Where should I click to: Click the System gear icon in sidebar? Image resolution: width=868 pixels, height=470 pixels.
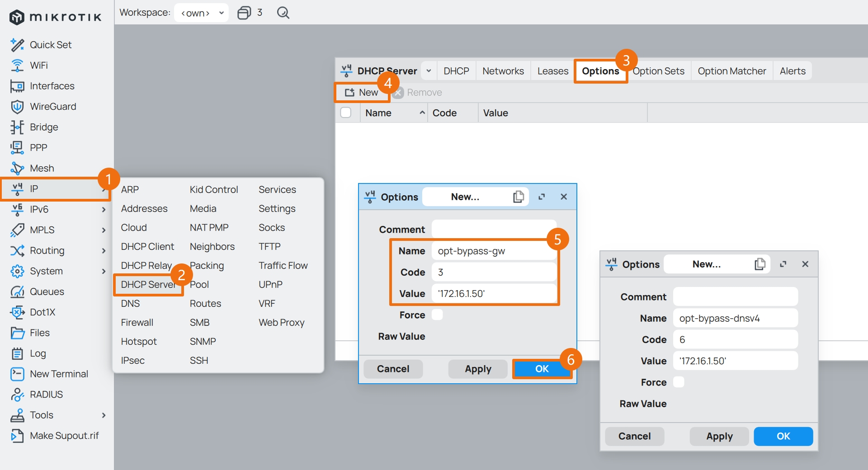click(17, 271)
